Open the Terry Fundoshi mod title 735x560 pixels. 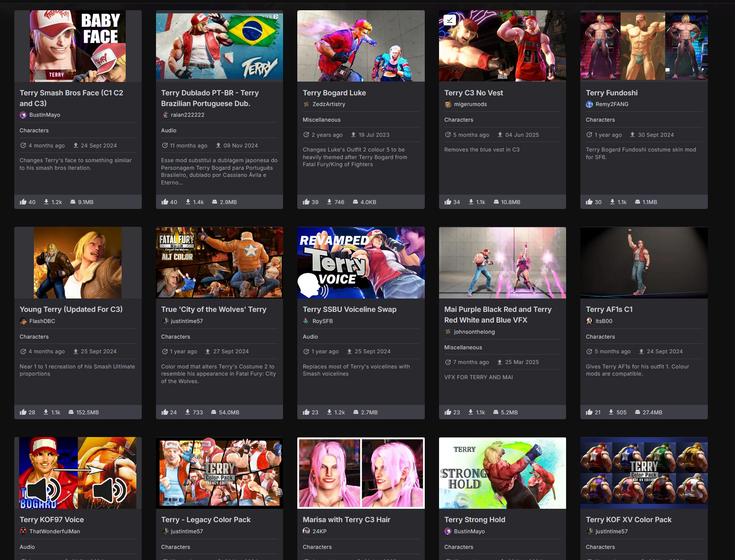[612, 93]
